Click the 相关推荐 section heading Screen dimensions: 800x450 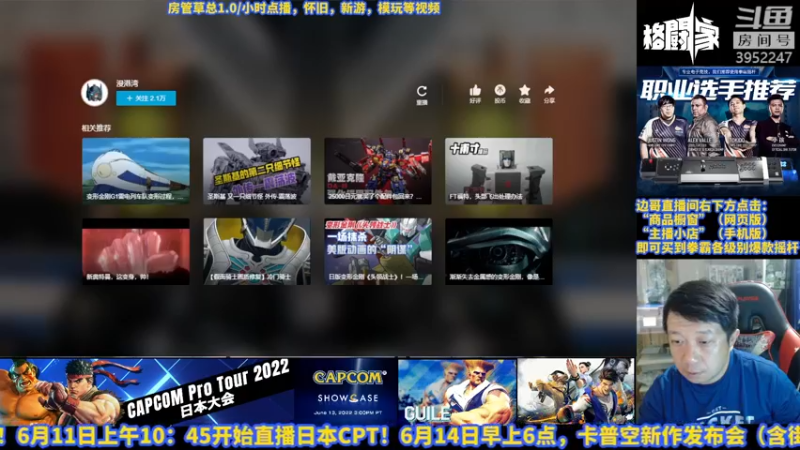(x=96, y=128)
